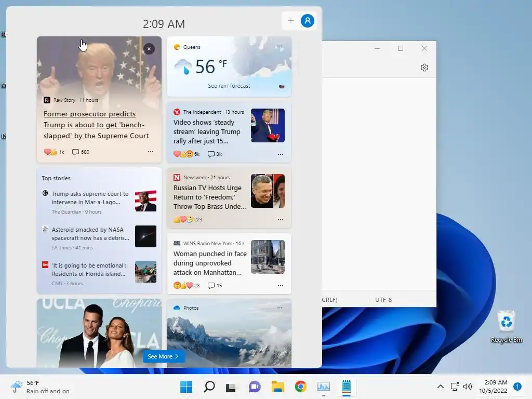Viewport: 532px width, 399px height.
Task: Click the add widgets plus button
Action: 291,21
